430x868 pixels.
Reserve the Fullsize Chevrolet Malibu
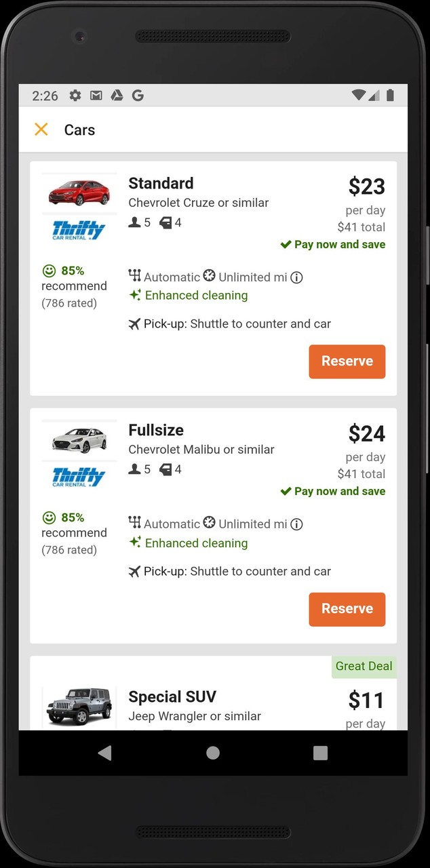pyautogui.click(x=347, y=609)
